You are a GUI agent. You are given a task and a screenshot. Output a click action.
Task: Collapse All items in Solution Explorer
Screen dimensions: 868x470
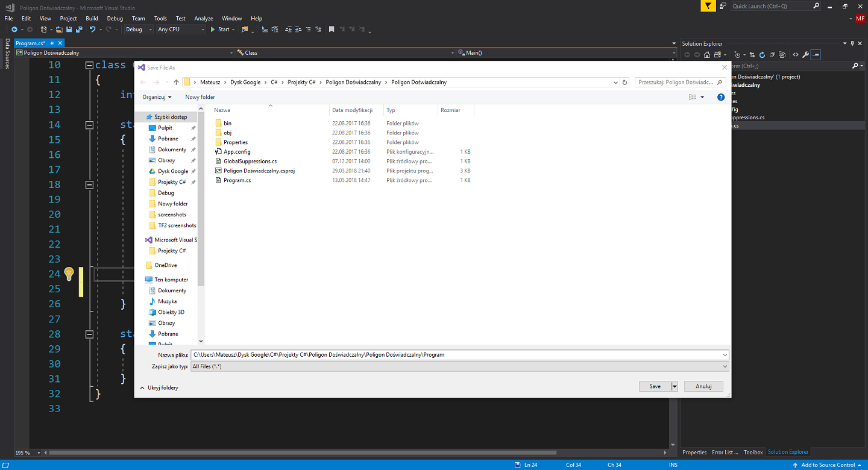coord(772,54)
